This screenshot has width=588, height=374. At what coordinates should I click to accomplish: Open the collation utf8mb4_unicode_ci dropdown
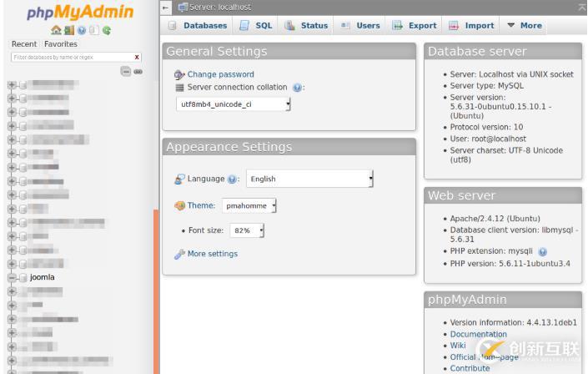(x=234, y=104)
